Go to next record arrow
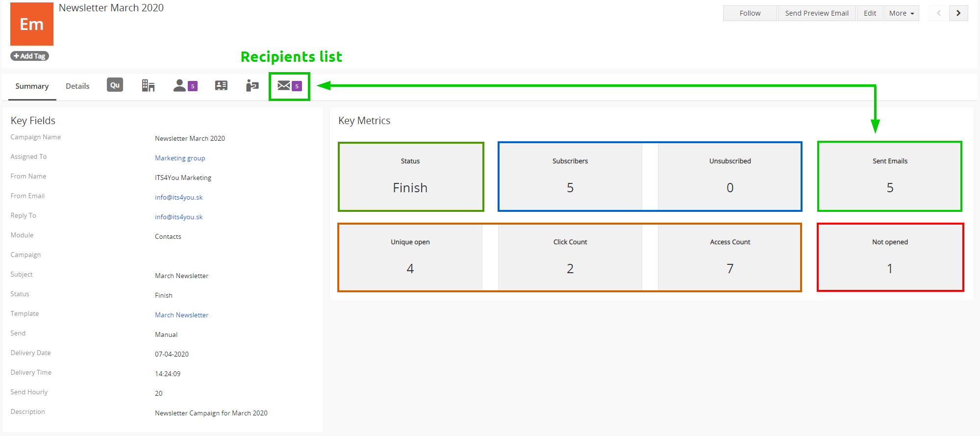This screenshot has width=980, height=436. (958, 13)
